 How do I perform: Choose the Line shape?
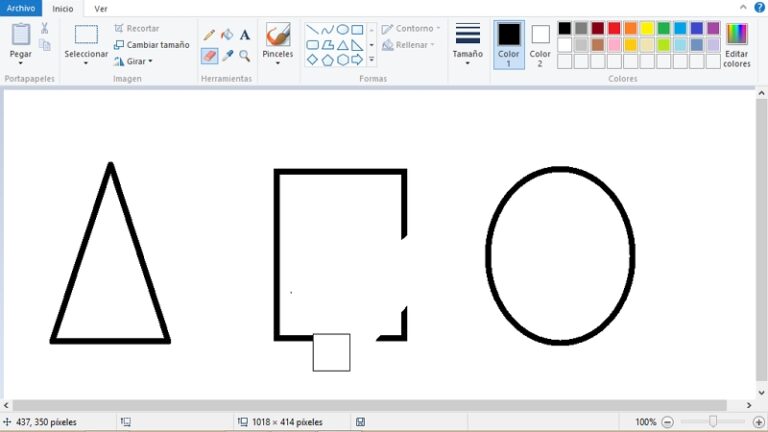312,29
